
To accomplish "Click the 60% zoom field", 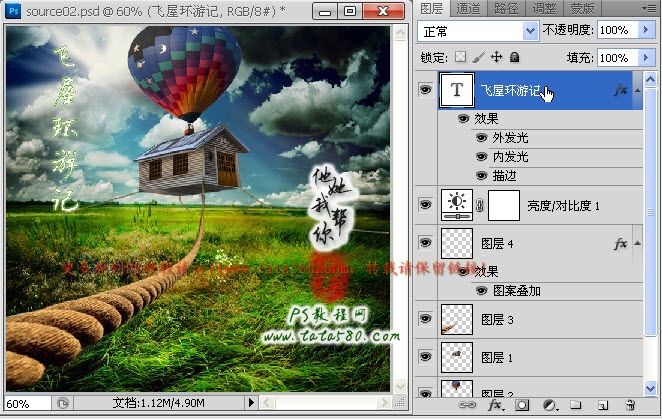I will point(27,403).
